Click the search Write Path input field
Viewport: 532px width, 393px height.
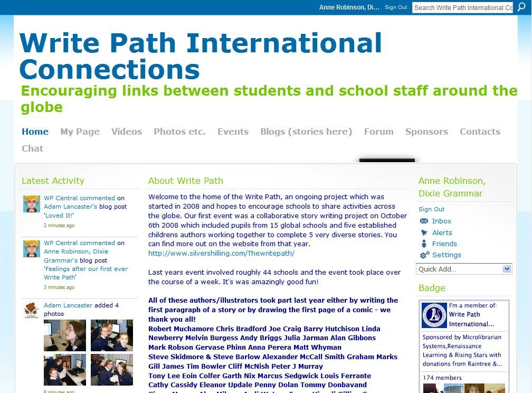462,7
